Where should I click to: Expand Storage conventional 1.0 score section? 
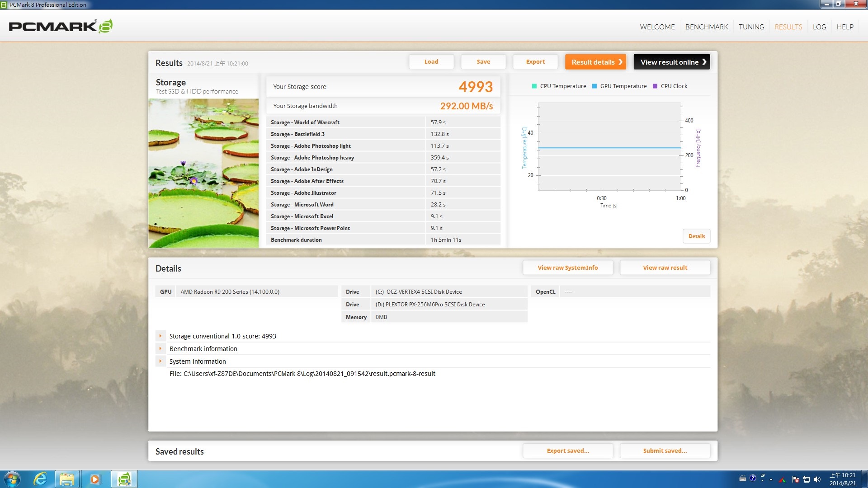click(160, 336)
